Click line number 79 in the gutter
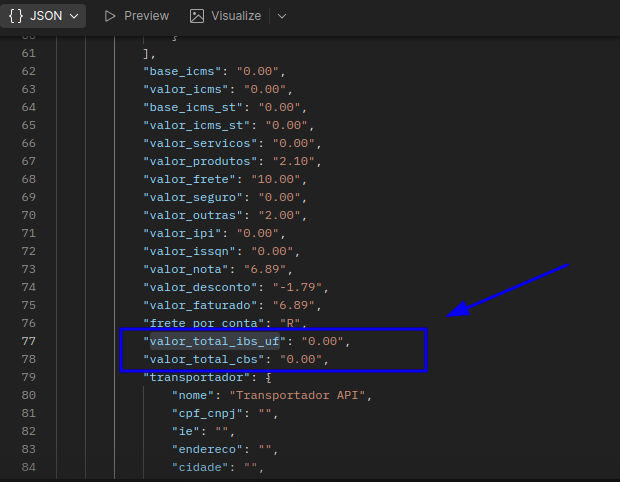Screen dimensions: 620x482 pos(28,377)
